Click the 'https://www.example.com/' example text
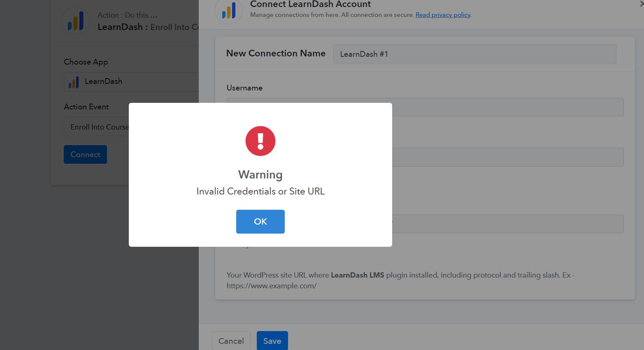644x350 pixels. pos(272,286)
